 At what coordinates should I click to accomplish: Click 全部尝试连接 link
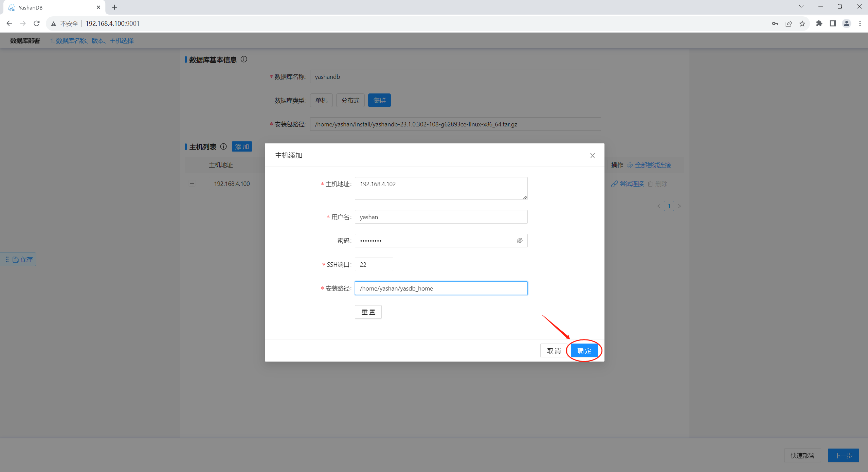click(x=649, y=165)
